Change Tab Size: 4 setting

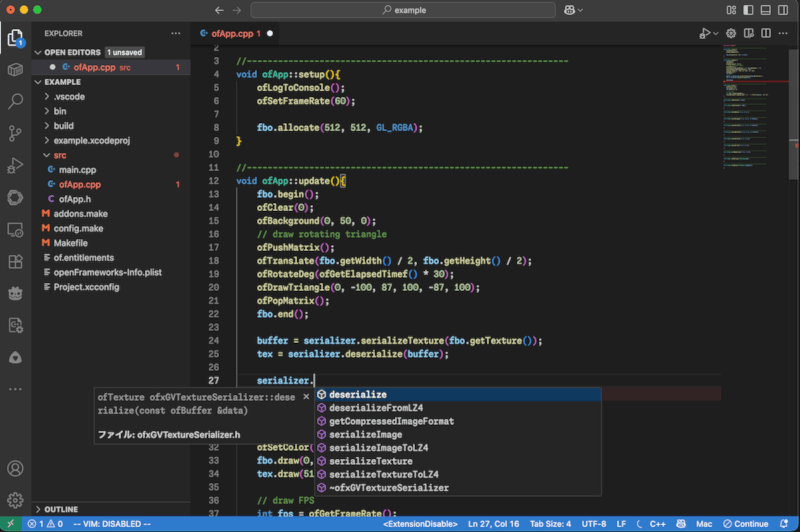[x=550, y=524]
